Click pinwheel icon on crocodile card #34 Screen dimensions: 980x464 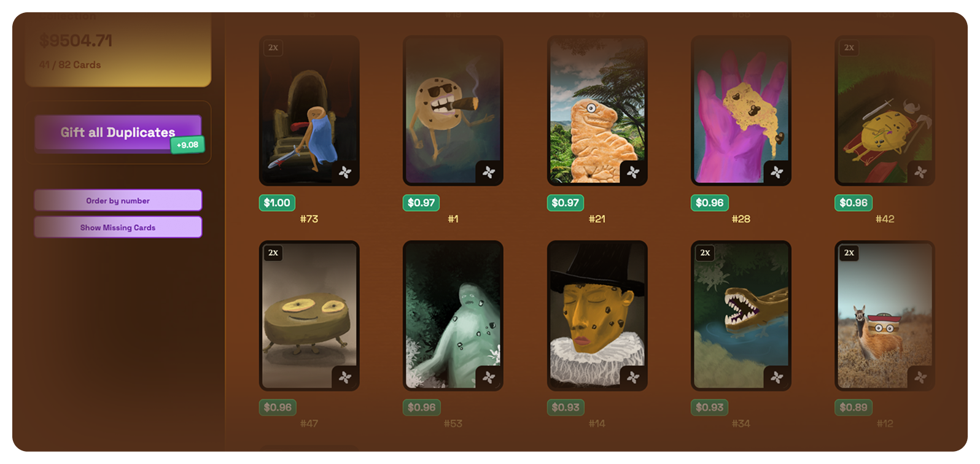777,377
